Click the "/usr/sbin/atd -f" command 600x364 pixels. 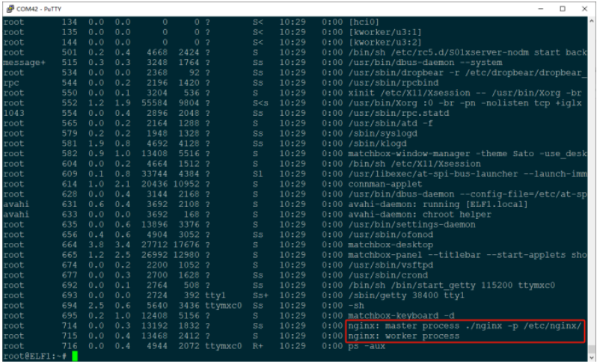[391, 123]
